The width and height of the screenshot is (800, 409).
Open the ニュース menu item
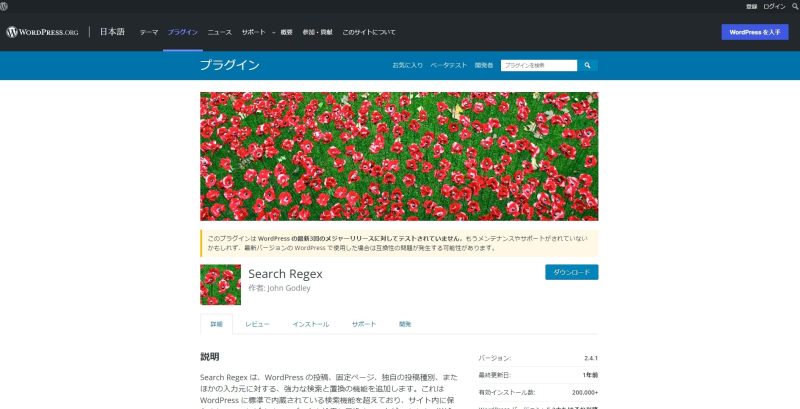coord(219,32)
